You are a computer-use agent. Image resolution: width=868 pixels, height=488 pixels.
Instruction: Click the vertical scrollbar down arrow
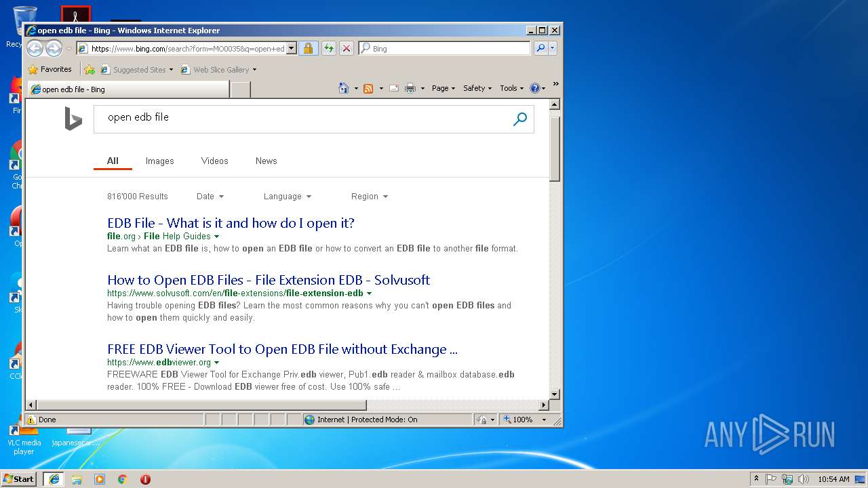[x=555, y=394]
